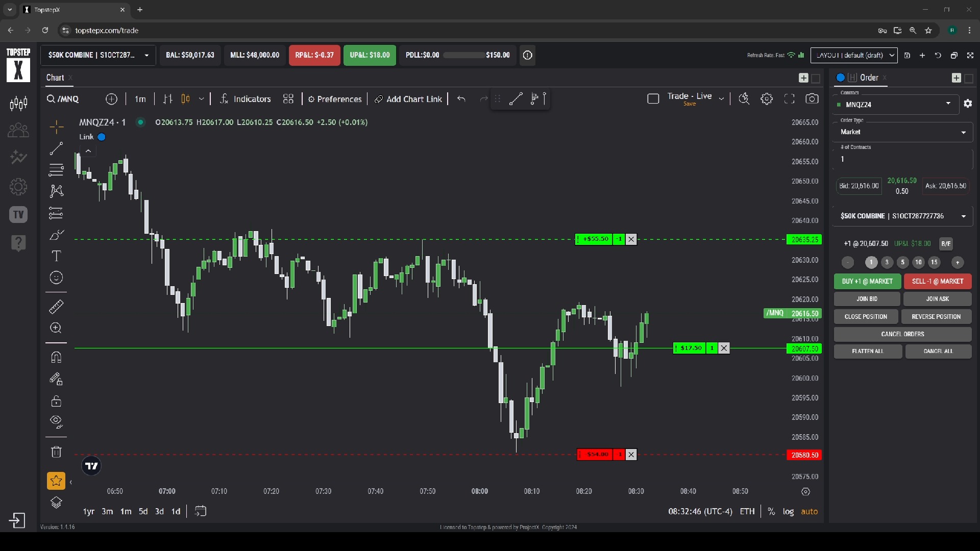Image resolution: width=980 pixels, height=551 pixels.
Task: Select the trend line drawing tool
Action: click(56, 148)
